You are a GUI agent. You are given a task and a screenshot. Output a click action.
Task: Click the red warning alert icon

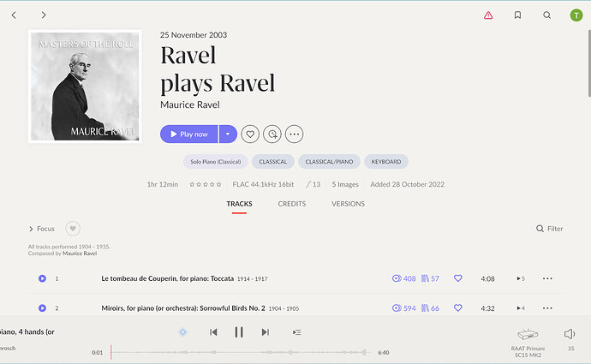(488, 15)
